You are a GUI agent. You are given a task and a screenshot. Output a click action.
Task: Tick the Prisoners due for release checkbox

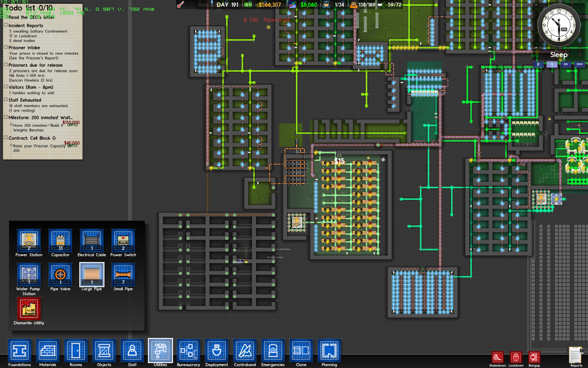(x=6, y=64)
